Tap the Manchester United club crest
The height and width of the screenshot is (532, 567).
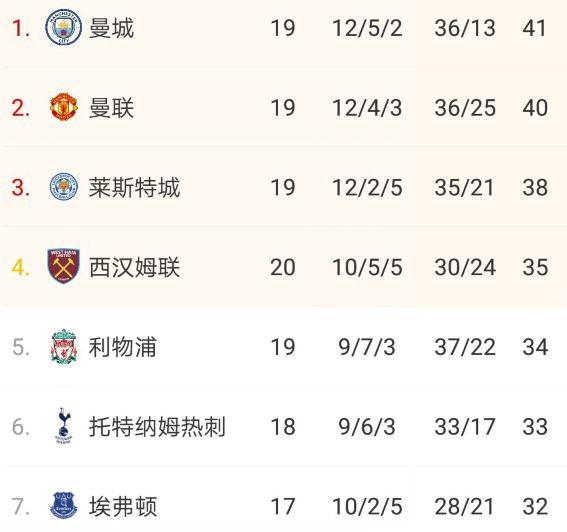64,107
